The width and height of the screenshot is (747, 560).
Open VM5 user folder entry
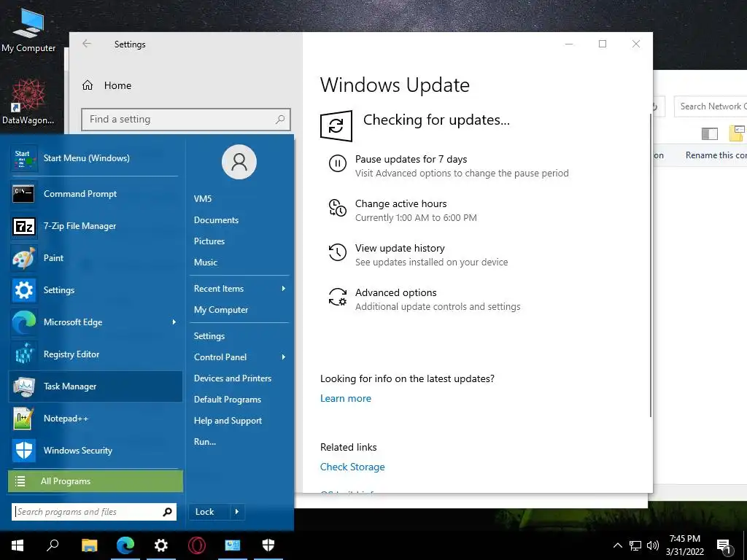(x=203, y=199)
